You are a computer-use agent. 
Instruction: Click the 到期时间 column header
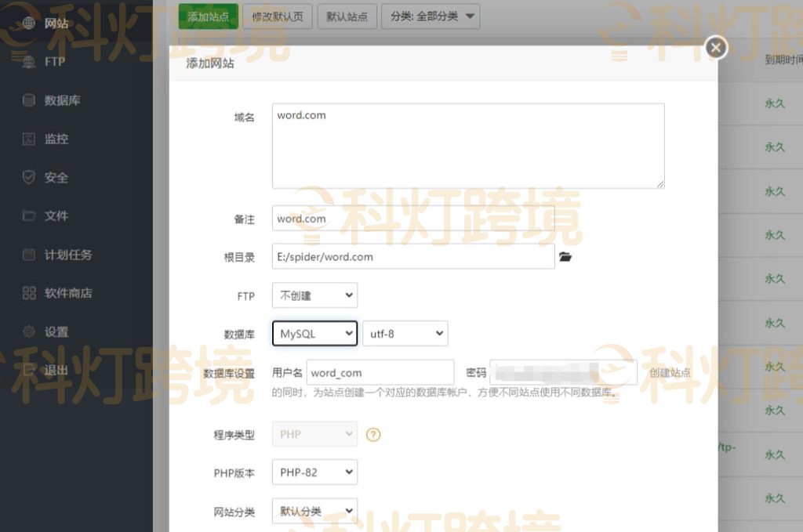point(783,60)
